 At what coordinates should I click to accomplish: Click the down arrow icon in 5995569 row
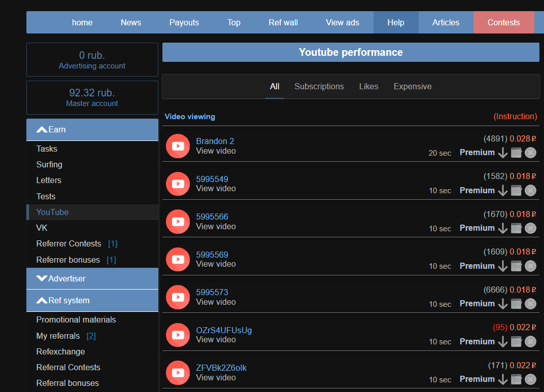coord(503,266)
